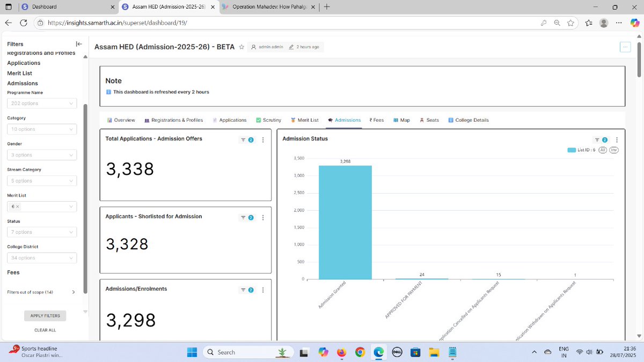Screen dimensions: 644x362
Task: Open filter indicator on Applicants Shortlisted card
Action: (247, 218)
